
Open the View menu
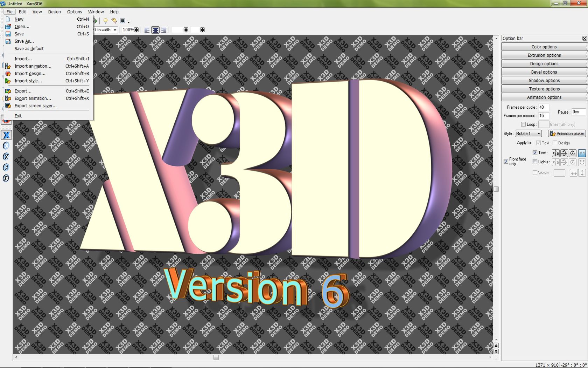click(x=37, y=12)
